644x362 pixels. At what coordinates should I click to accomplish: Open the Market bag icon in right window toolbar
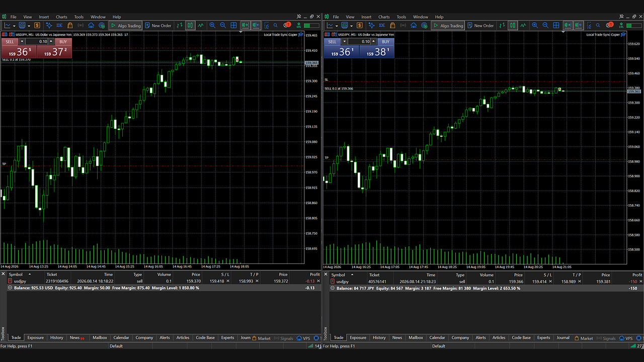(392, 25)
